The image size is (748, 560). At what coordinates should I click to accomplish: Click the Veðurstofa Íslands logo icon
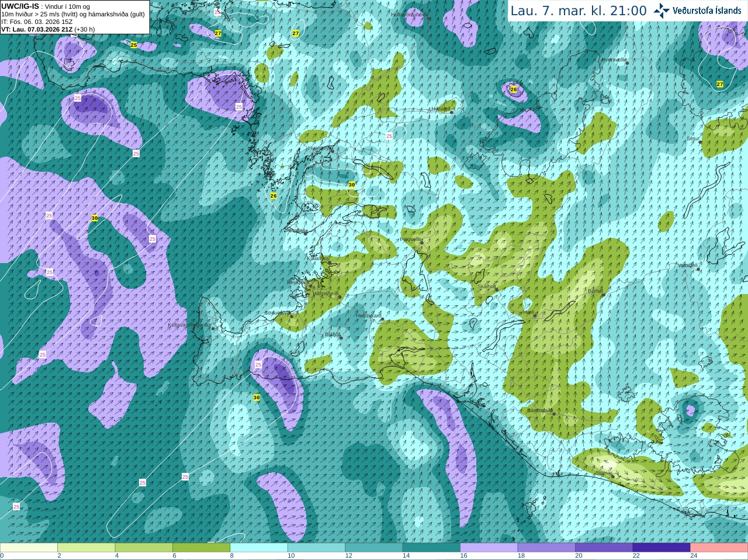tap(661, 11)
